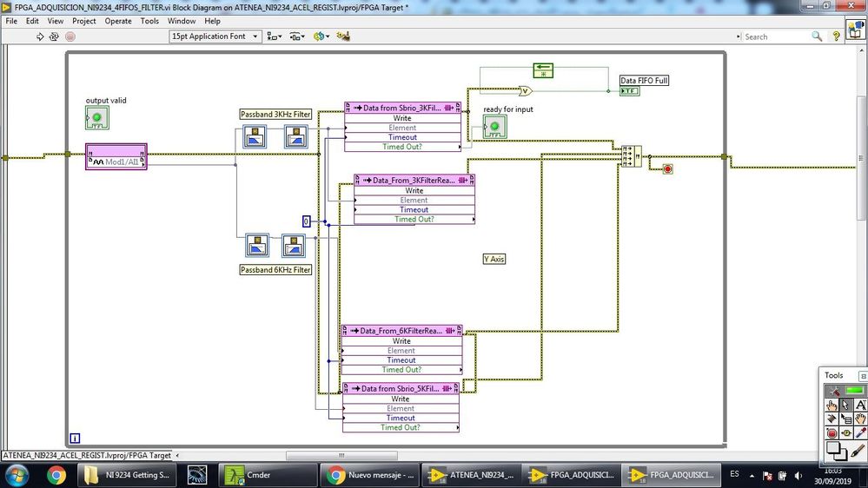Click the merge errors node near loop edge
The height and width of the screenshot is (488, 868).
631,156
